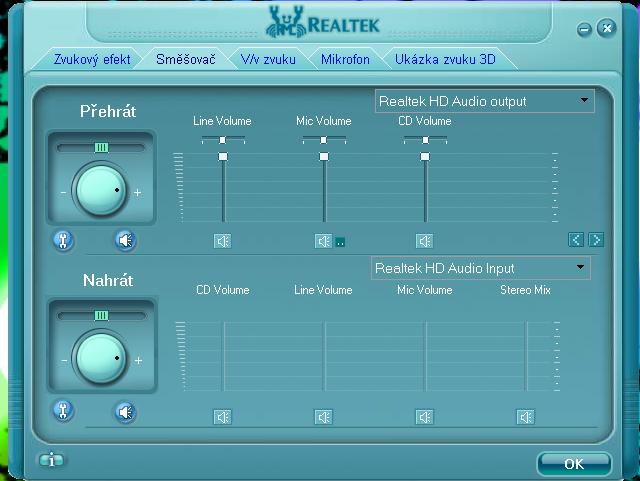Click playback CD Volume balance slider

pyautogui.click(x=425, y=140)
